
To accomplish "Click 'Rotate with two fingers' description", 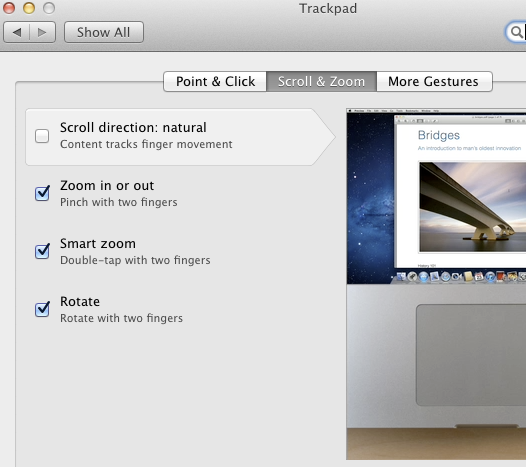I will coord(121,318).
